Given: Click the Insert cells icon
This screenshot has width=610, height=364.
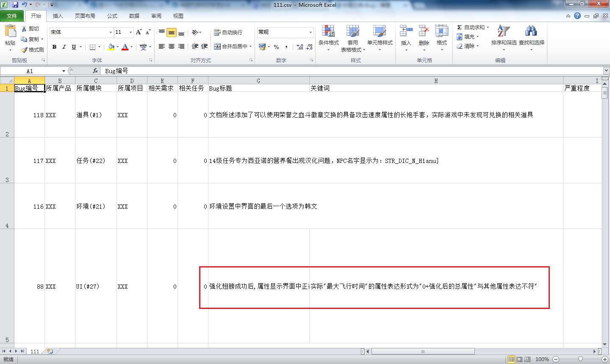Looking at the screenshot, I should tap(406, 32).
